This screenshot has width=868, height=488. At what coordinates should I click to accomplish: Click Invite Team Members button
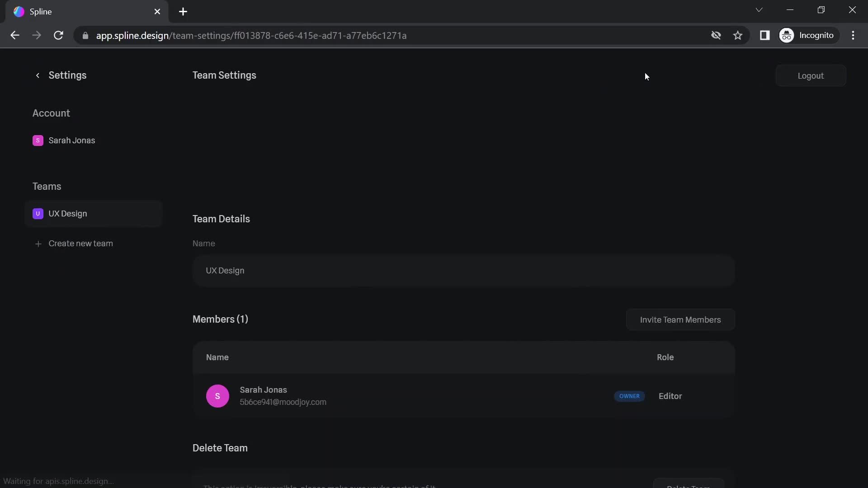(x=679, y=319)
